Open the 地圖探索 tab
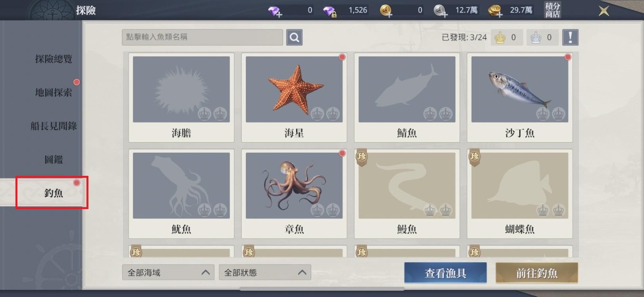Image resolution: width=644 pixels, height=297 pixels. point(54,93)
